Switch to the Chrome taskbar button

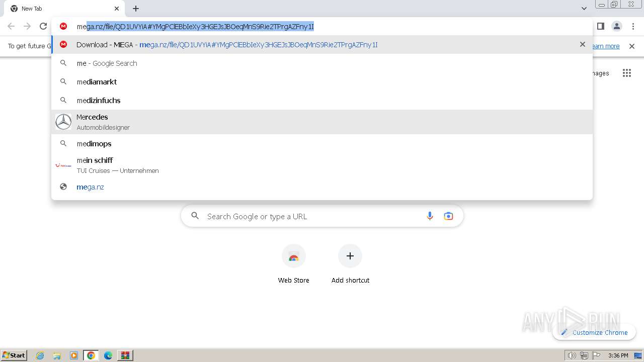click(x=91, y=355)
